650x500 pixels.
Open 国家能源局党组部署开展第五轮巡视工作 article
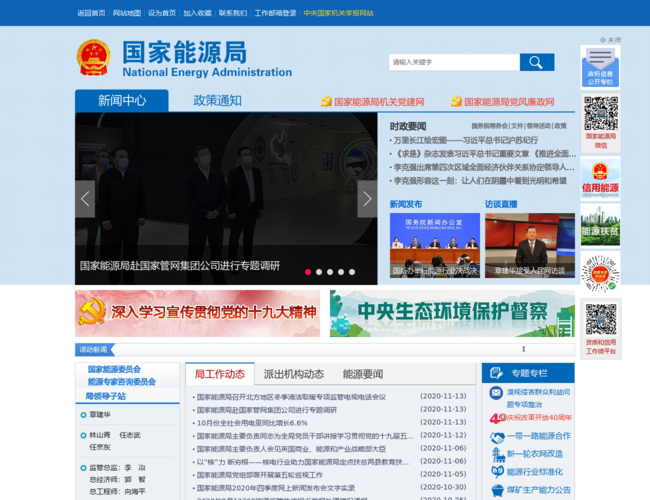(x=260, y=475)
